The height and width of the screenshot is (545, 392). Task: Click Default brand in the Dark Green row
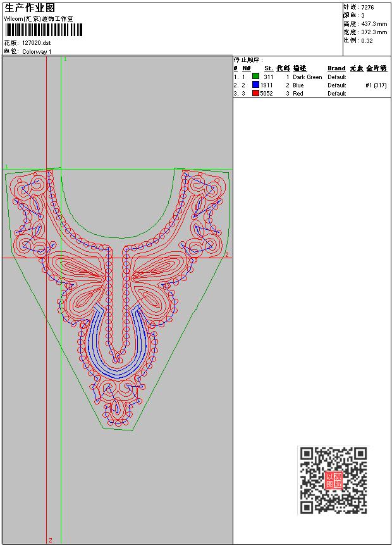337,77
